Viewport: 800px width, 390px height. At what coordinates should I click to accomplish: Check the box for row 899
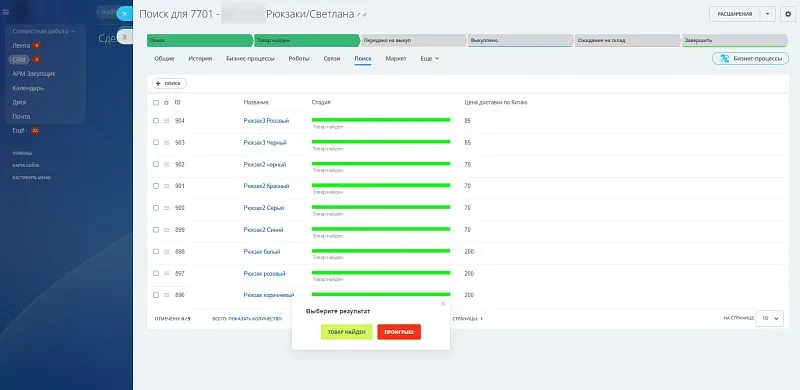[156, 230]
